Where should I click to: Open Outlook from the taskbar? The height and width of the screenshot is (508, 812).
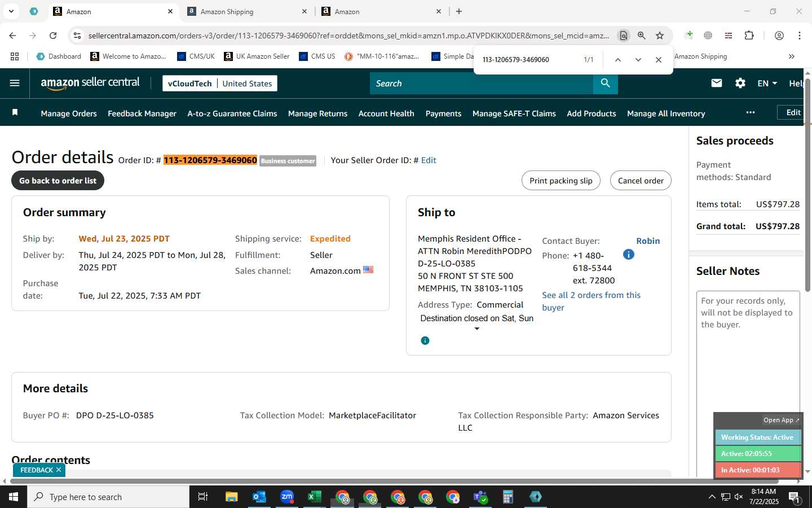tap(259, 497)
